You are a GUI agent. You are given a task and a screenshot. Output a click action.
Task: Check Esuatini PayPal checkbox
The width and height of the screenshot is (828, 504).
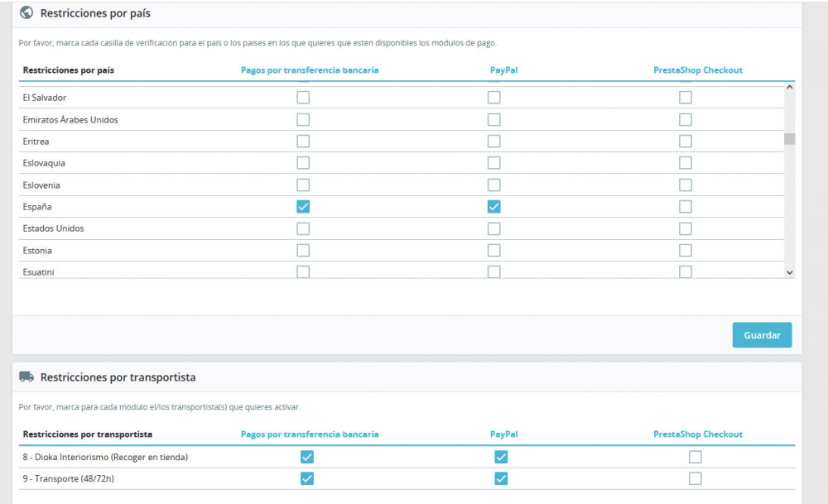tap(493, 271)
